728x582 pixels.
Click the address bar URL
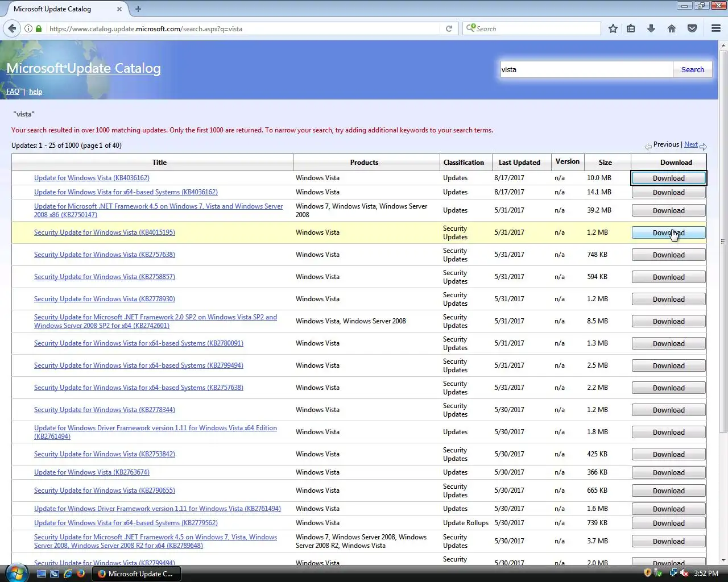[146, 28]
